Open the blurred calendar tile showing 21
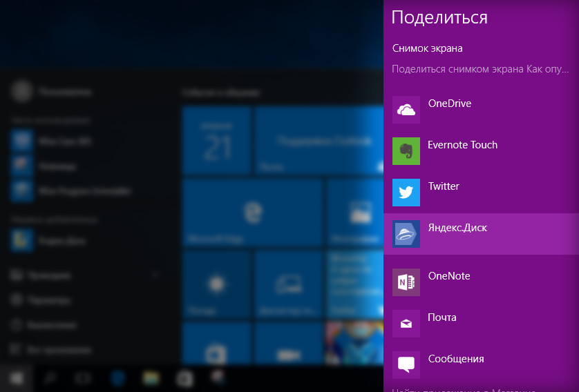 pyautogui.click(x=216, y=140)
